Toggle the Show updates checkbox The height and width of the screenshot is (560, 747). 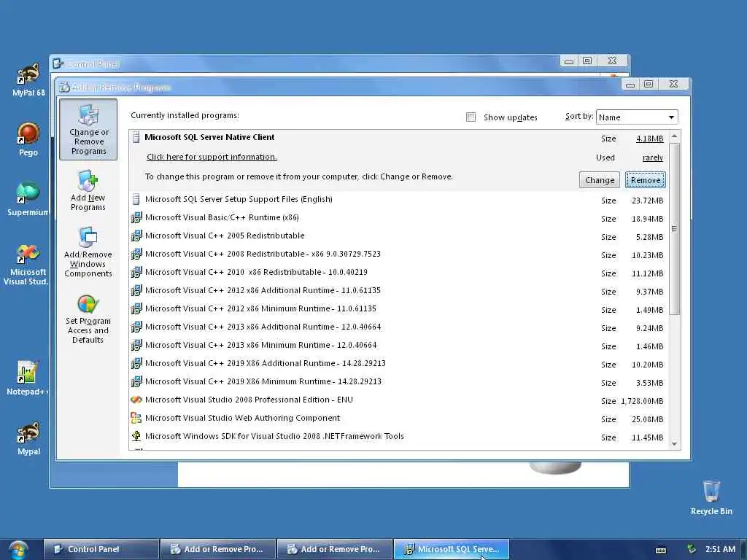[471, 117]
